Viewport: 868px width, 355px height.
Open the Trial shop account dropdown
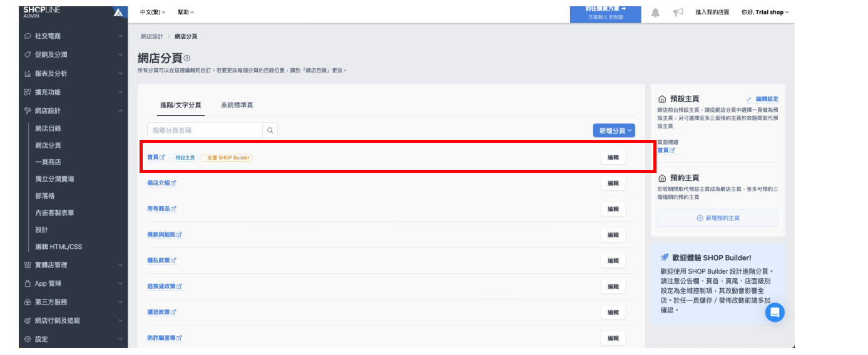pos(765,12)
